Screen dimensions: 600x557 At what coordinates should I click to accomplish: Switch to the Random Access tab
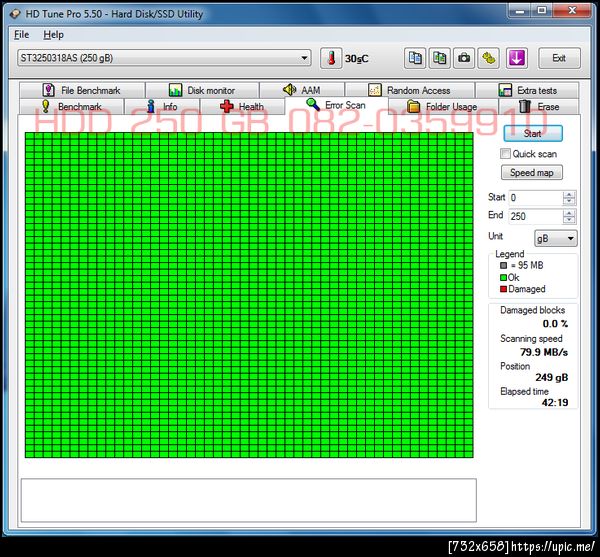[x=410, y=90]
